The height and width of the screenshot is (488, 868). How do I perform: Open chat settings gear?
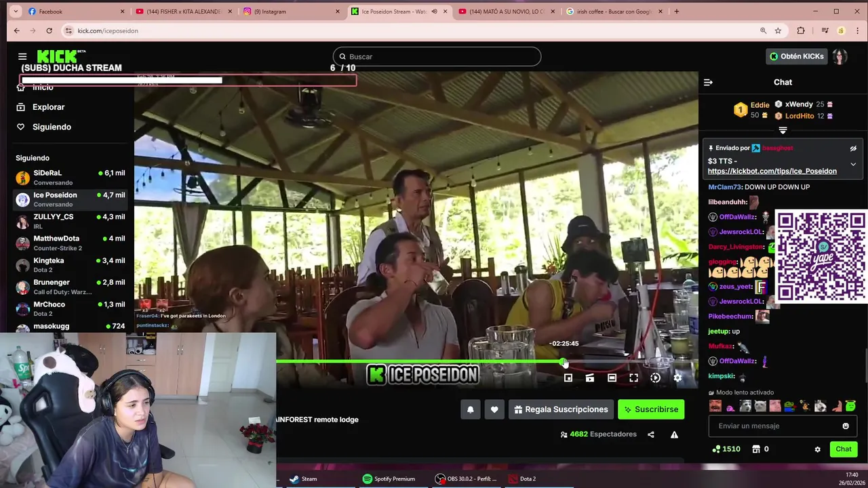point(817,449)
